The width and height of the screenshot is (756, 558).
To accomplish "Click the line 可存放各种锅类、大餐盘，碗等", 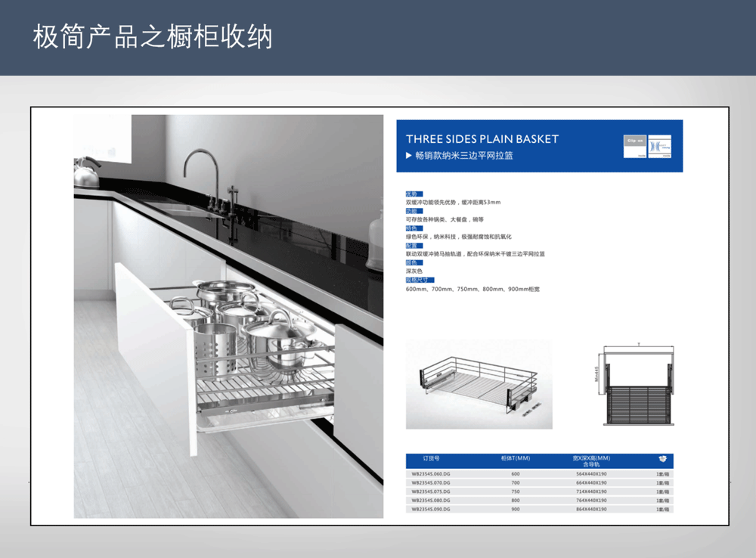I will click(x=445, y=219).
